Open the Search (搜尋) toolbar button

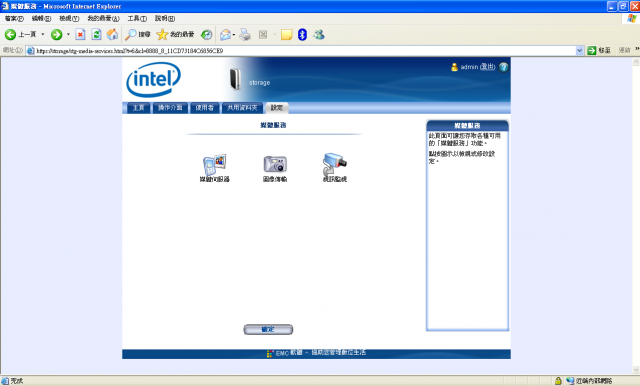tap(138, 35)
